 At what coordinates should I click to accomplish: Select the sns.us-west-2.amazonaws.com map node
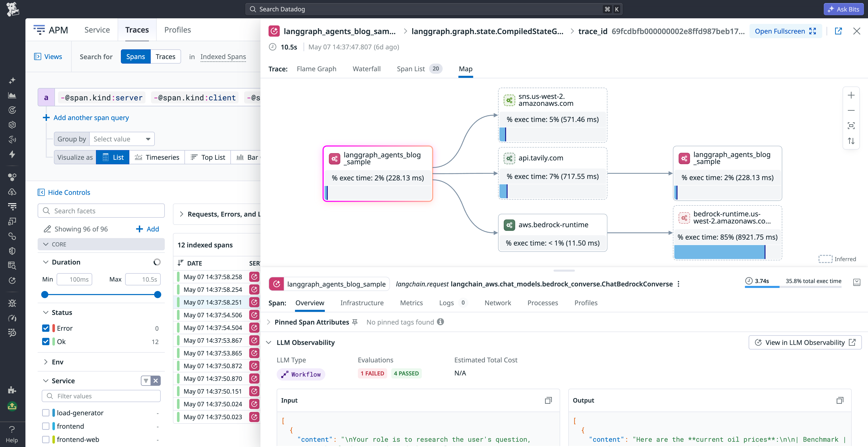(553, 115)
